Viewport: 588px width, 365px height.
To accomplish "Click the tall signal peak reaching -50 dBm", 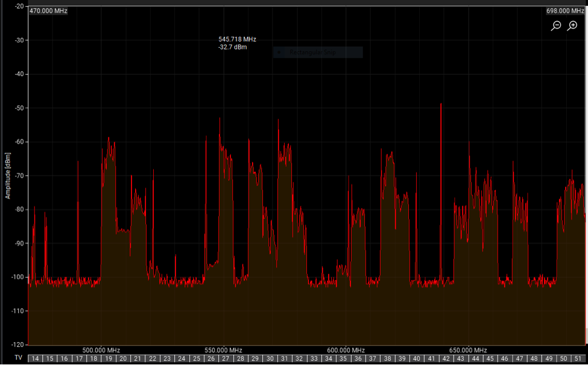I will [x=441, y=106].
